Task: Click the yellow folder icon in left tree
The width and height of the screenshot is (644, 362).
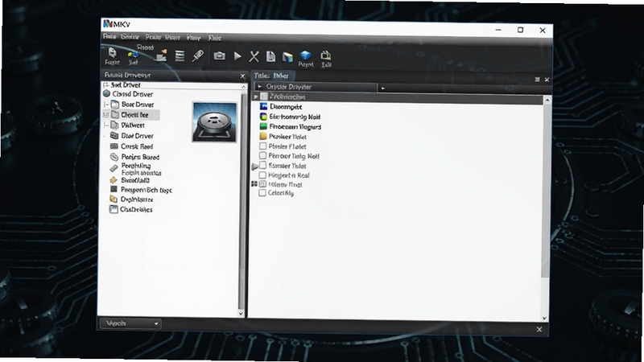Action: (114, 199)
